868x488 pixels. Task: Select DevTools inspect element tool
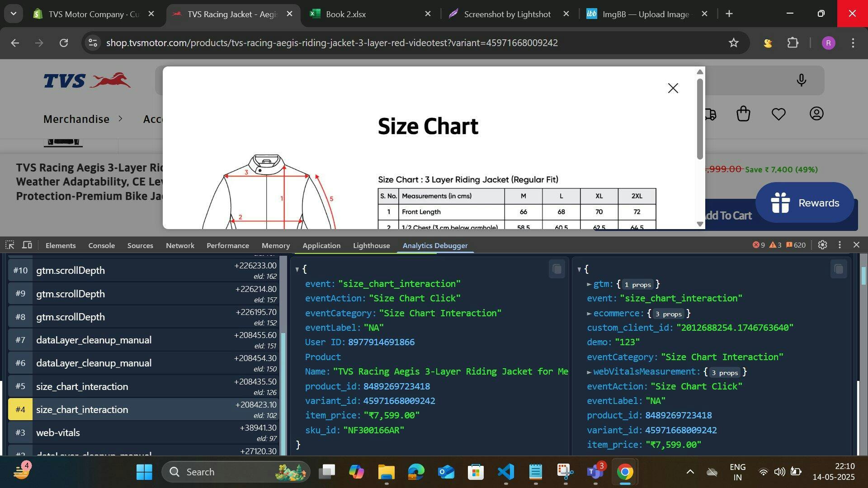click(10, 245)
